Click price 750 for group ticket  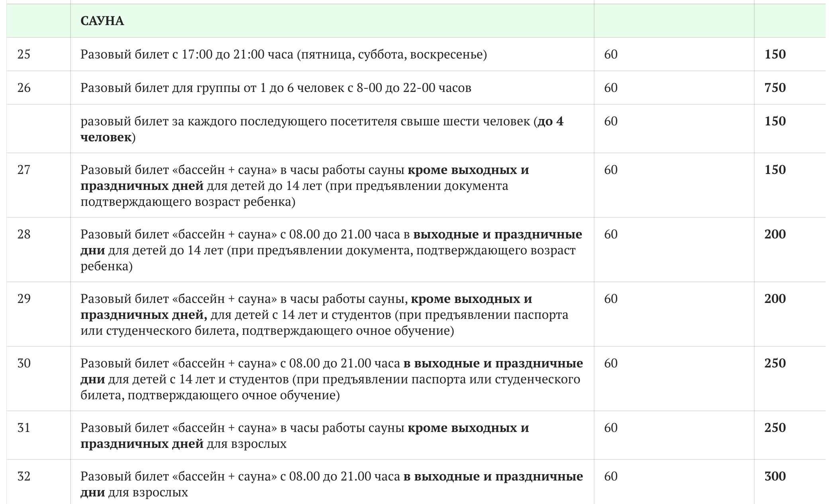click(x=775, y=88)
